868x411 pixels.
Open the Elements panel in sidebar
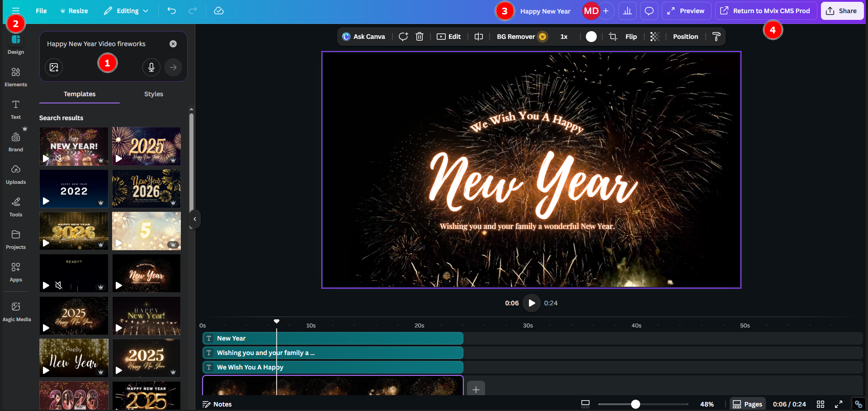tap(16, 77)
